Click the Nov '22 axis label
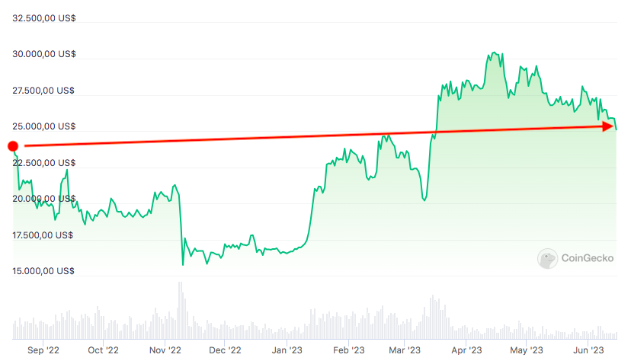The height and width of the screenshot is (364, 631). 165,350
